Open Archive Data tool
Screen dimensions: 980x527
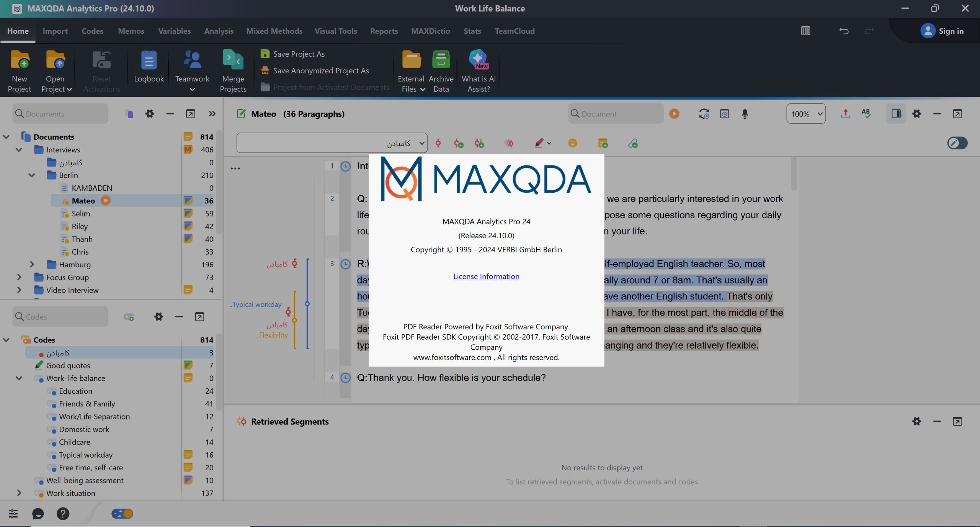coord(441,60)
